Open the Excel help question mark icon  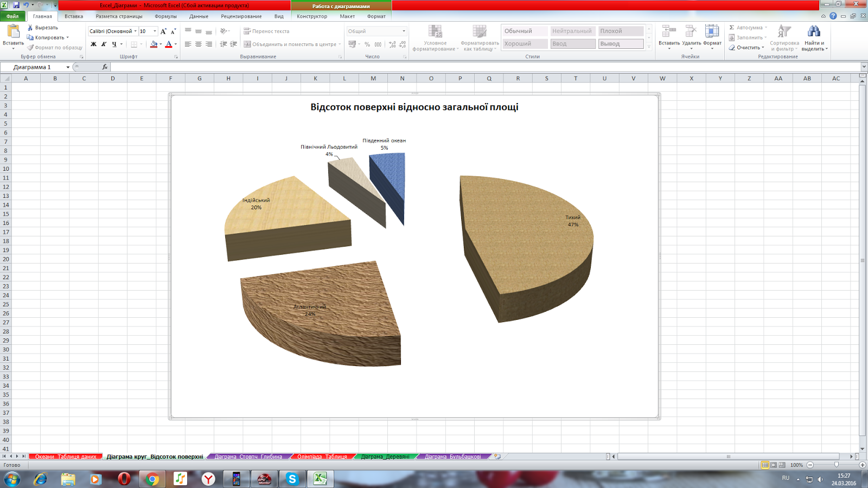click(833, 16)
